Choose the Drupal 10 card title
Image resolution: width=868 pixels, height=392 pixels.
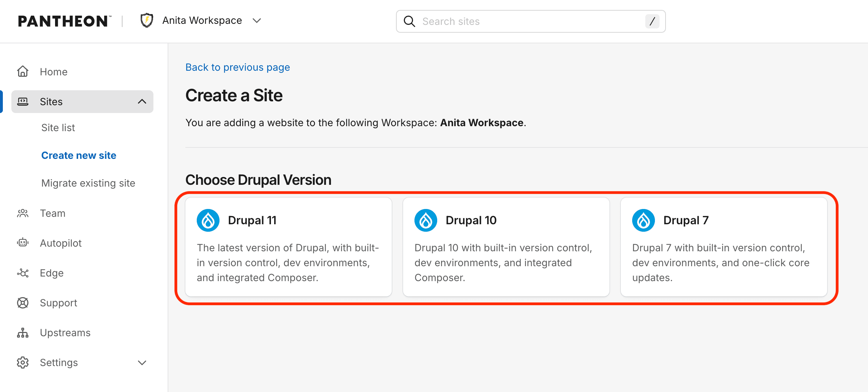[471, 220]
